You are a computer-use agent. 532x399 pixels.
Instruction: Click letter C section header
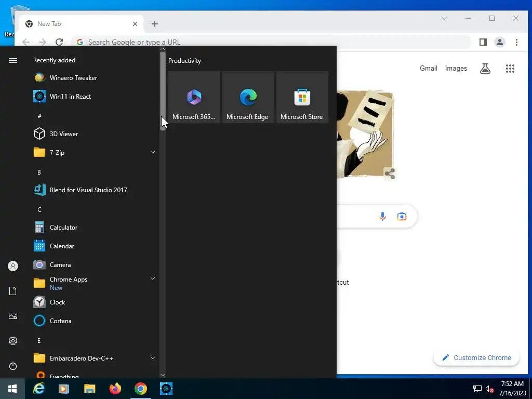(39, 210)
